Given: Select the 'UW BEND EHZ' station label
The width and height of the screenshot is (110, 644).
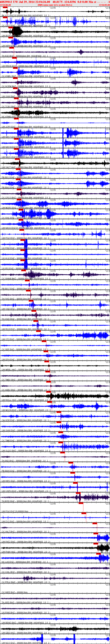Looking at the screenshot, I should [x=9, y=623].
